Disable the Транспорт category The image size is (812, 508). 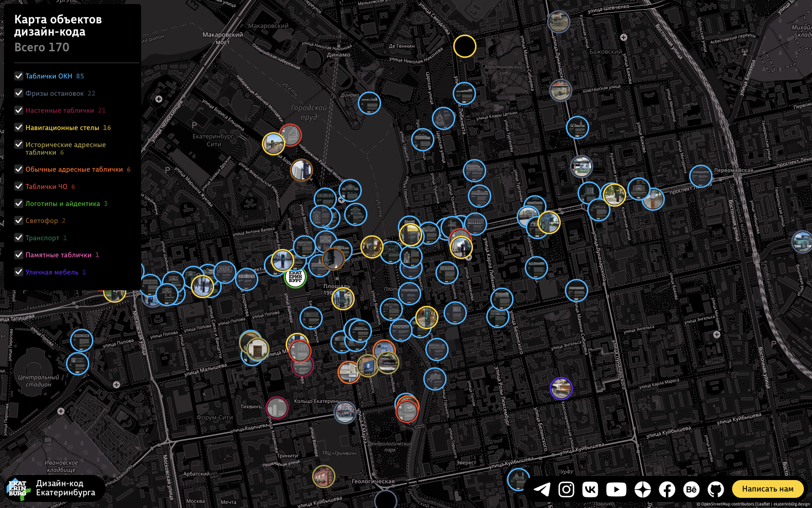[19, 237]
